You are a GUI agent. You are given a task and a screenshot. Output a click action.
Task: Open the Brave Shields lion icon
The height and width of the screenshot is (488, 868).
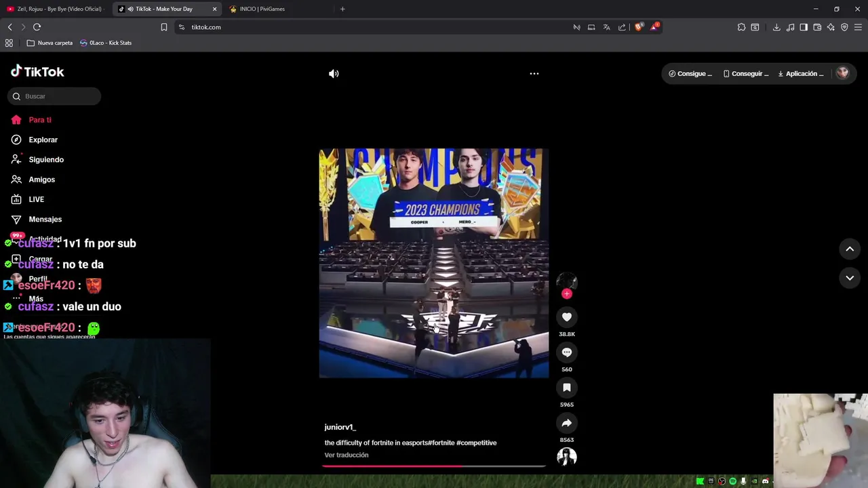[x=639, y=27]
